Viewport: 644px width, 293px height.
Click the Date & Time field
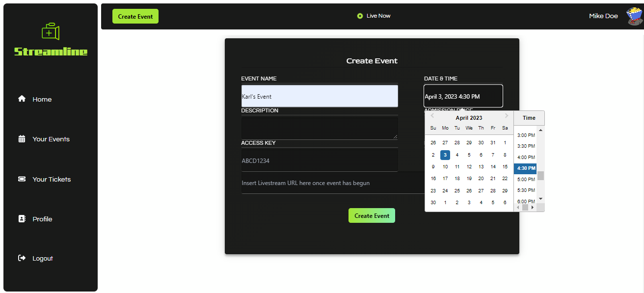click(x=463, y=96)
